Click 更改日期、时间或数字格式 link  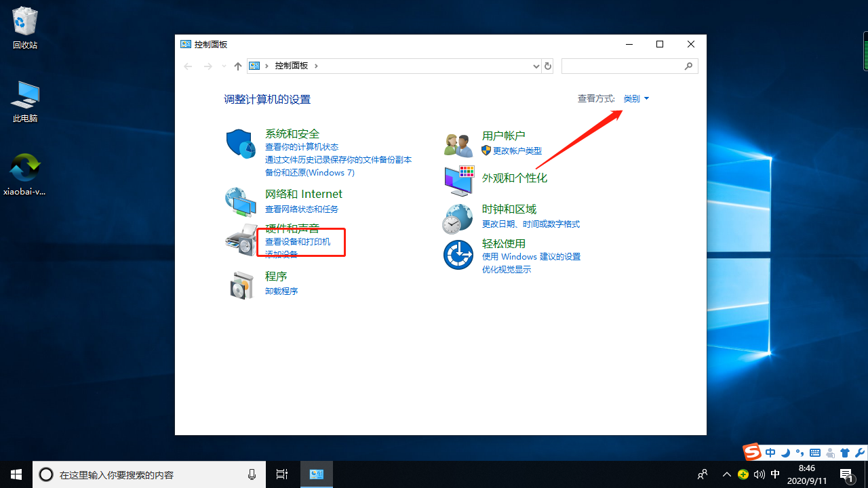pos(531,224)
